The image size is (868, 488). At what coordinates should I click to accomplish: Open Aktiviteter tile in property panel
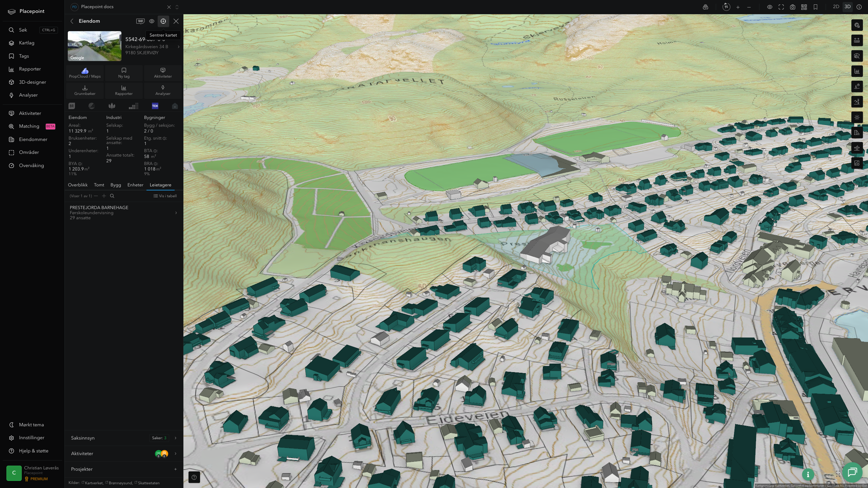163,73
